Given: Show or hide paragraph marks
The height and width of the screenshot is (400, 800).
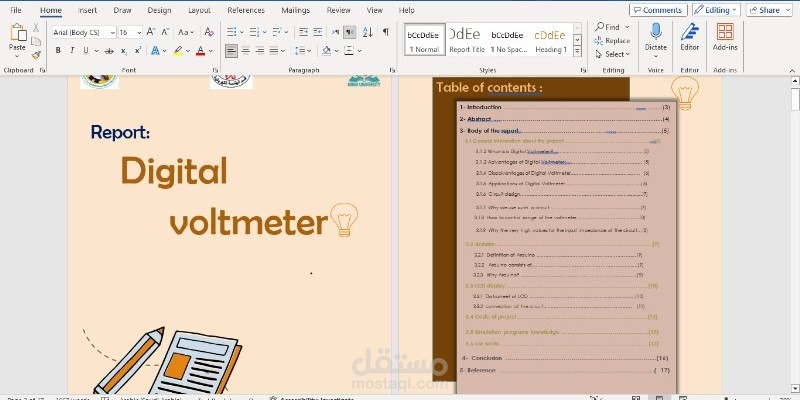Looking at the screenshot, I should (386, 32).
